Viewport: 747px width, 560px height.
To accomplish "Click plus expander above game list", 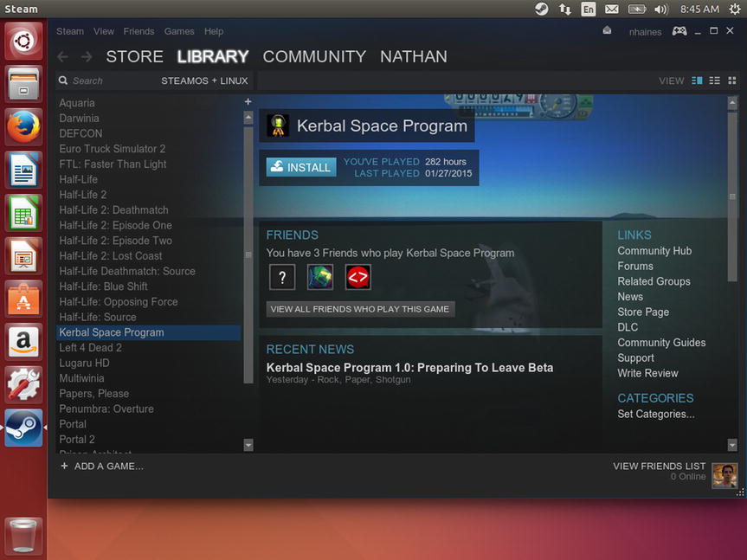I will tap(248, 101).
